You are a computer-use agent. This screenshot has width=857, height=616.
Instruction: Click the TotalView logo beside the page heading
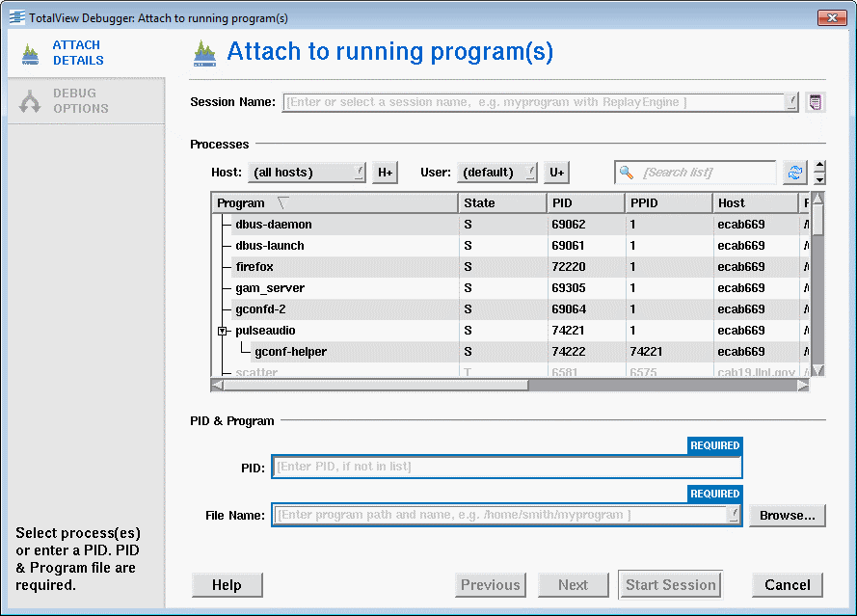(x=205, y=53)
